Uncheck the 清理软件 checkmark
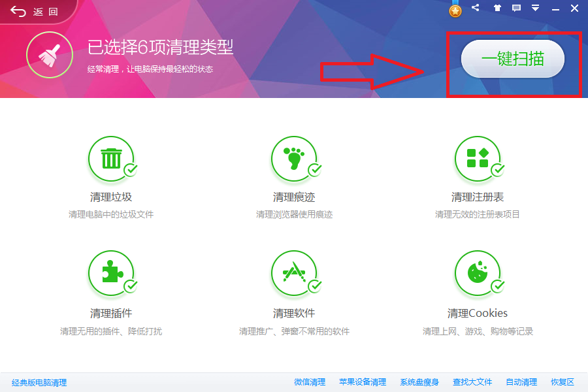588x392 pixels. click(x=315, y=286)
